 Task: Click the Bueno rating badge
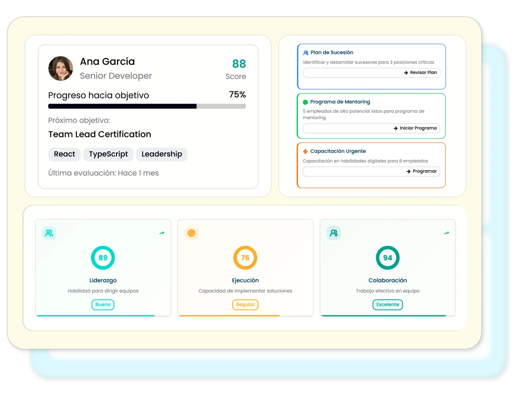pos(103,305)
